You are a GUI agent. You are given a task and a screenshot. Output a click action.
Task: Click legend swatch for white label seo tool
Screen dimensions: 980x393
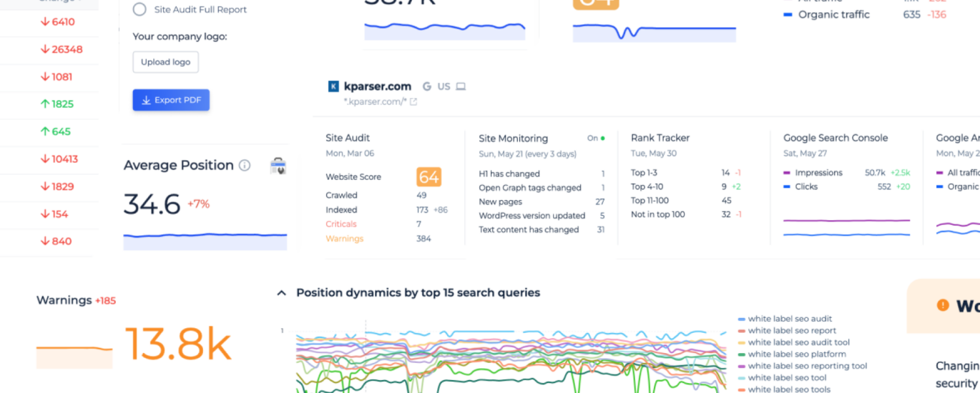pos(742,378)
